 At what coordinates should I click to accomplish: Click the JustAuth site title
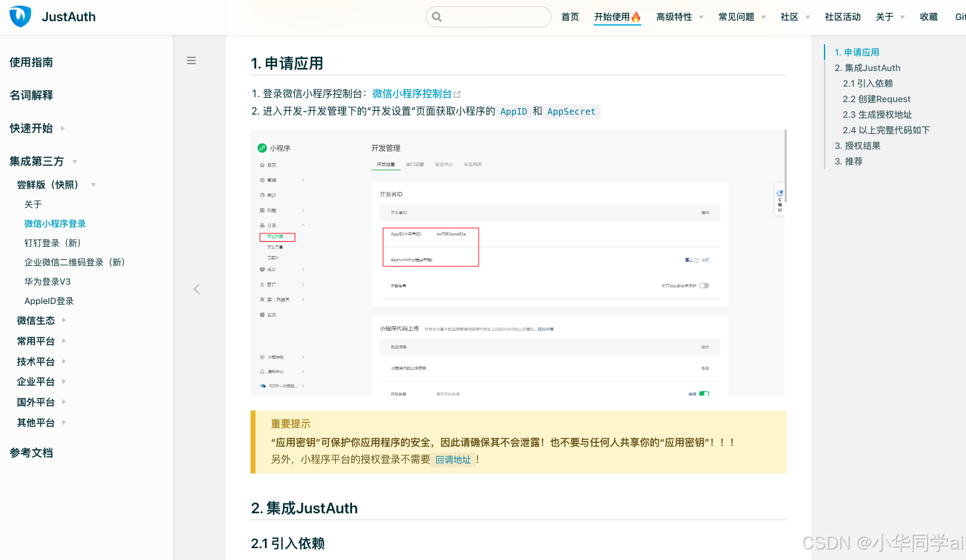click(69, 17)
